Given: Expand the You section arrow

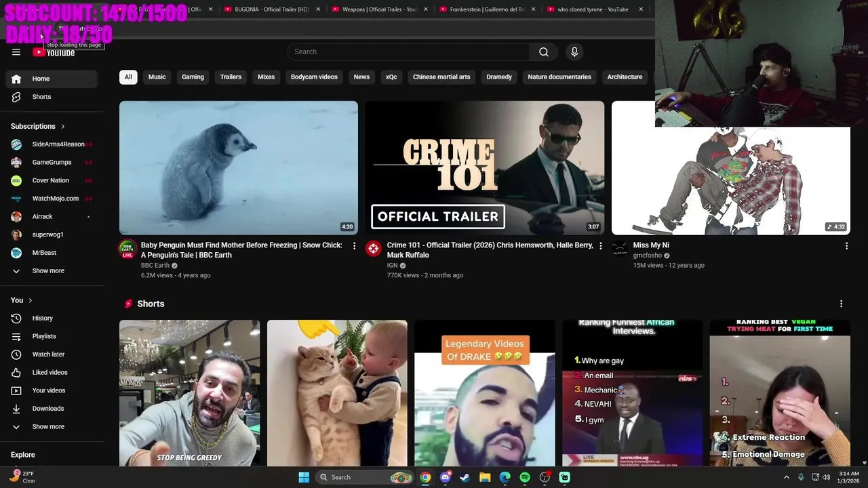Looking at the screenshot, I should tap(30, 300).
